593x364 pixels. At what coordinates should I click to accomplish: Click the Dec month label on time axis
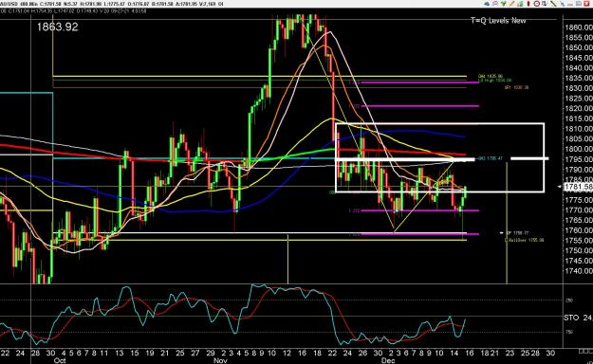388,360
